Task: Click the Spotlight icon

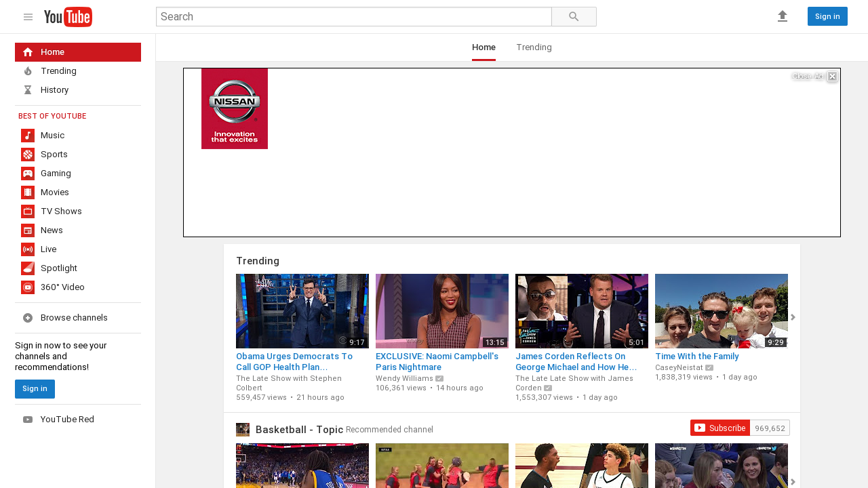Action: (x=28, y=268)
